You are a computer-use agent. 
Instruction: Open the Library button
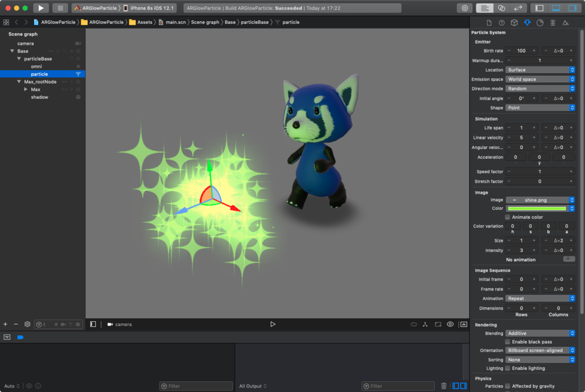pos(464,8)
